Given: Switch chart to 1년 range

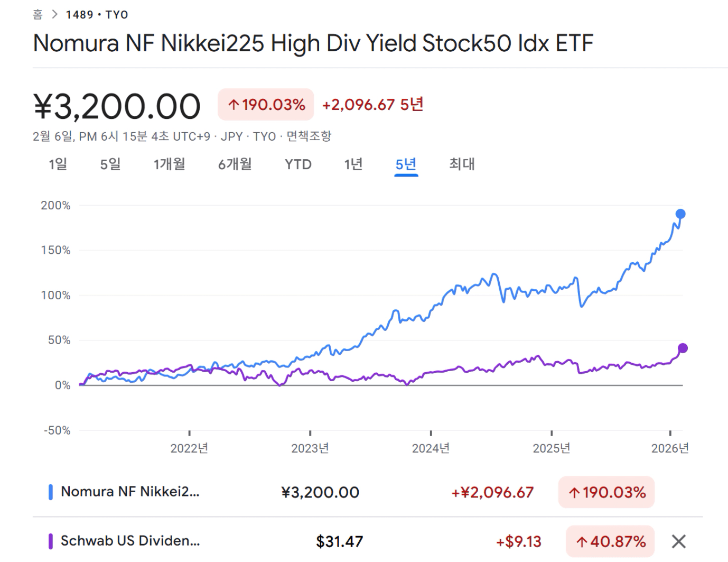Looking at the screenshot, I should tap(353, 164).
